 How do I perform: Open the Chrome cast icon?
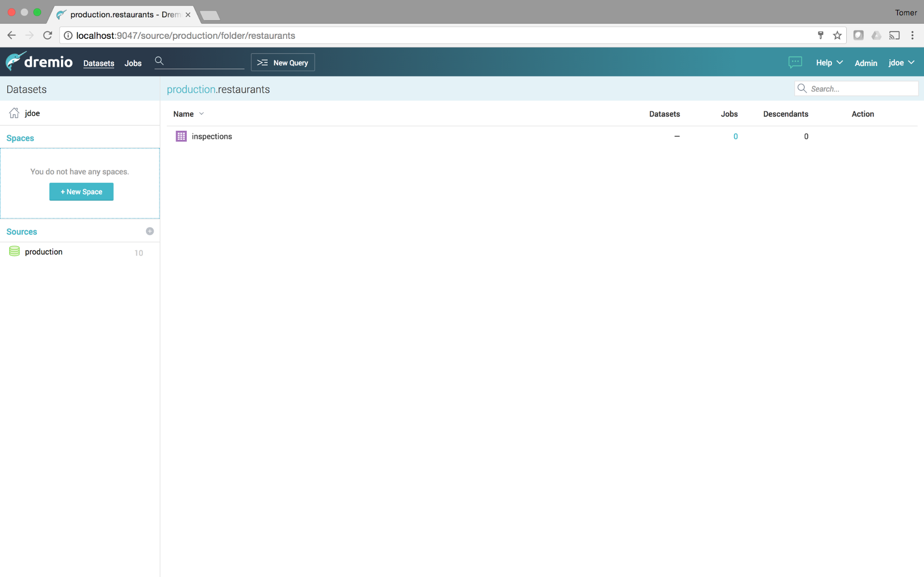pos(894,36)
